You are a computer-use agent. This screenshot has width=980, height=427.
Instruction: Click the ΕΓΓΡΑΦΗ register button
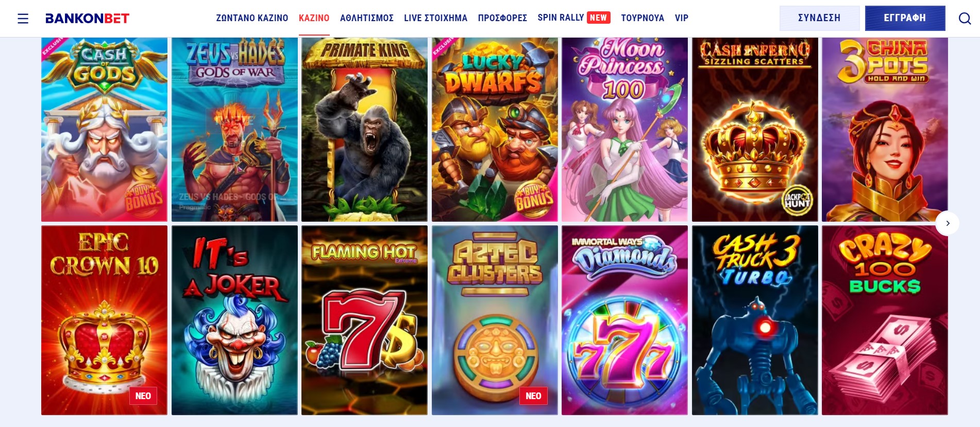click(x=905, y=18)
